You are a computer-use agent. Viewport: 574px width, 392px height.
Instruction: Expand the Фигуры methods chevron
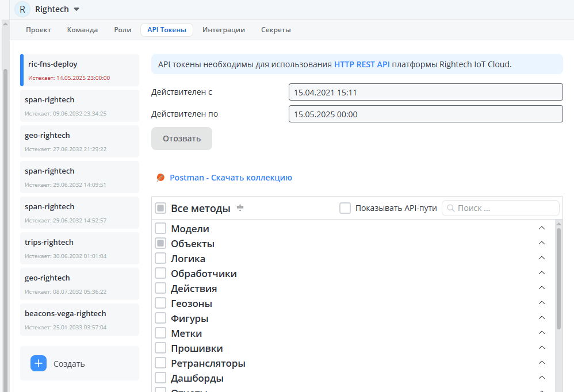[x=542, y=318]
